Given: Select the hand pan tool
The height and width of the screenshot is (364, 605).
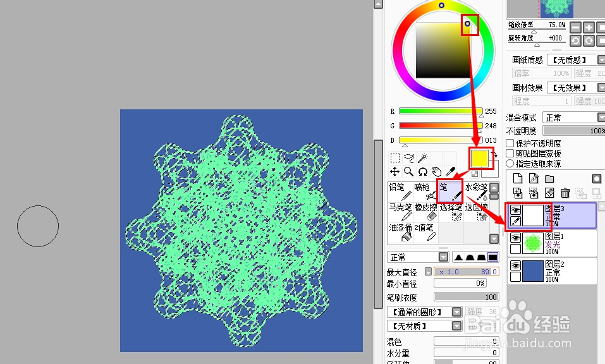Looking at the screenshot, I should coord(436,172).
